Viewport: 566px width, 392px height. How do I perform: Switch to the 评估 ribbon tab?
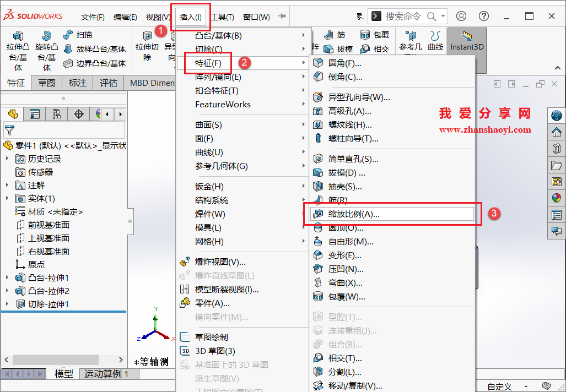(x=108, y=83)
